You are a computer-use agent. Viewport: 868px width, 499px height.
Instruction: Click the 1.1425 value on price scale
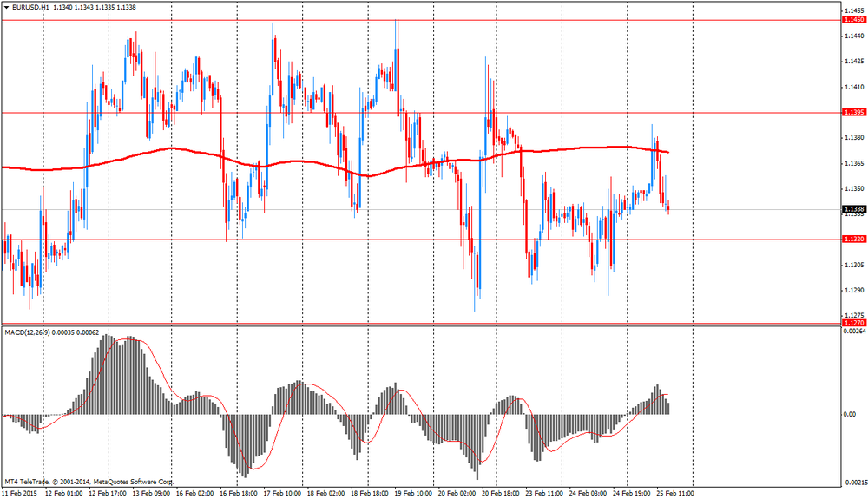(854, 62)
